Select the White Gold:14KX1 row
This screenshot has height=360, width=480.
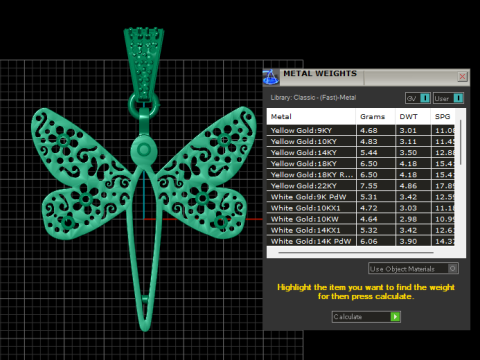[x=361, y=230]
